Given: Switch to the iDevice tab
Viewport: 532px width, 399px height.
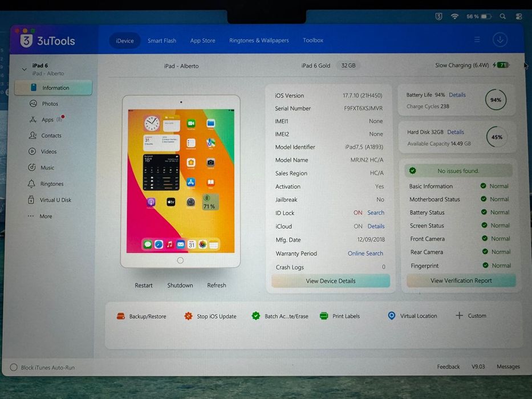Looking at the screenshot, I should [124, 40].
